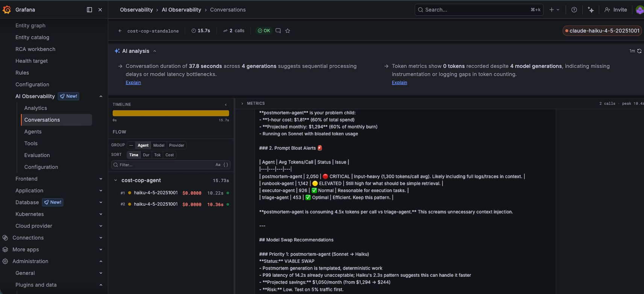Open Analytics in sidebar
644x294 pixels.
tap(36, 108)
